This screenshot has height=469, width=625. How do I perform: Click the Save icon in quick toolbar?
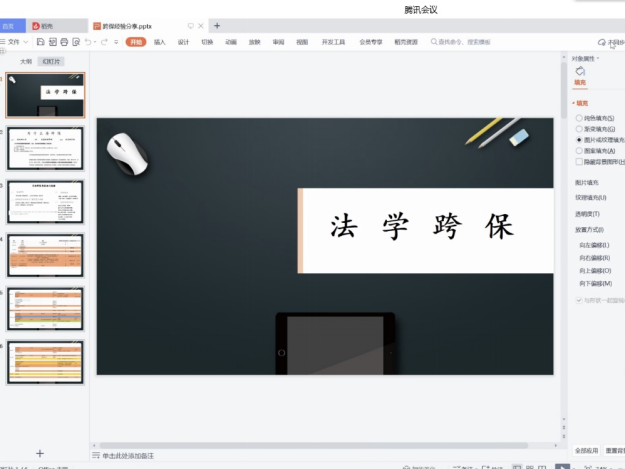pyautogui.click(x=40, y=42)
